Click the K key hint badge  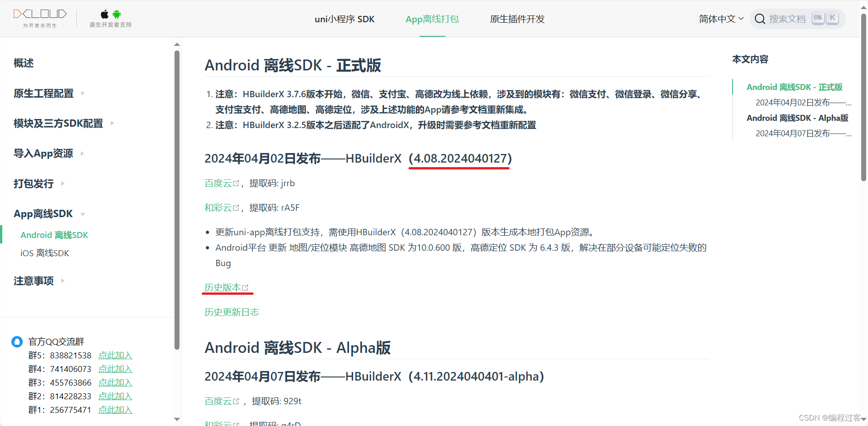[x=833, y=18]
